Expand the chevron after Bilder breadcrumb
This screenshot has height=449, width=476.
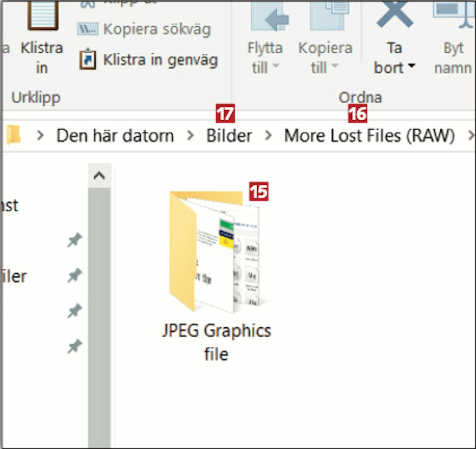[x=268, y=136]
